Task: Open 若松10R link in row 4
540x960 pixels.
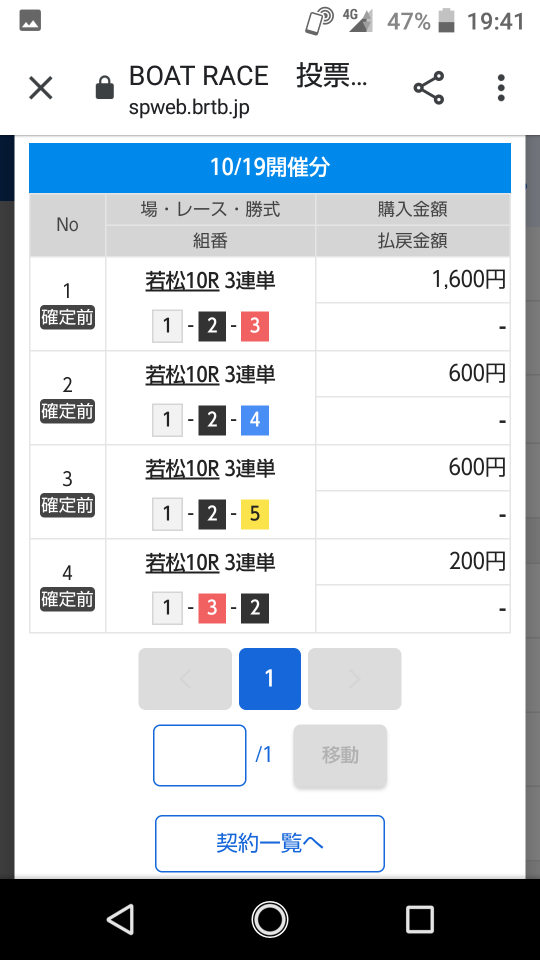Action: (x=182, y=563)
